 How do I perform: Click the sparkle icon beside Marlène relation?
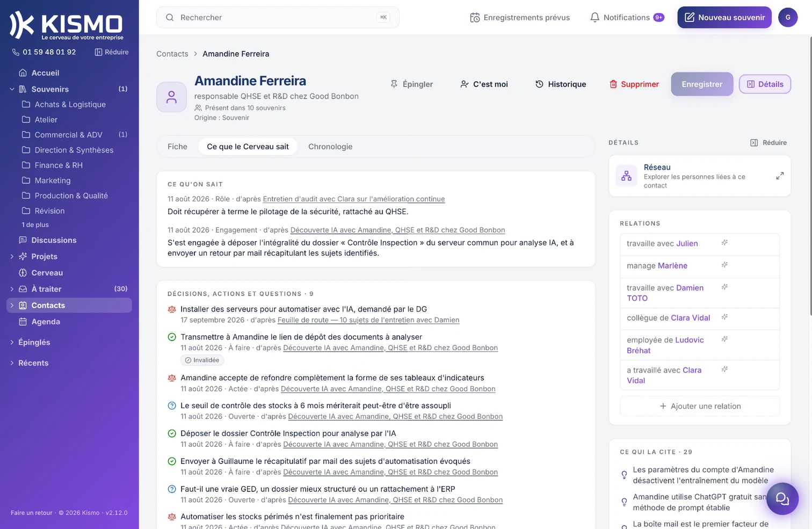[x=724, y=265]
